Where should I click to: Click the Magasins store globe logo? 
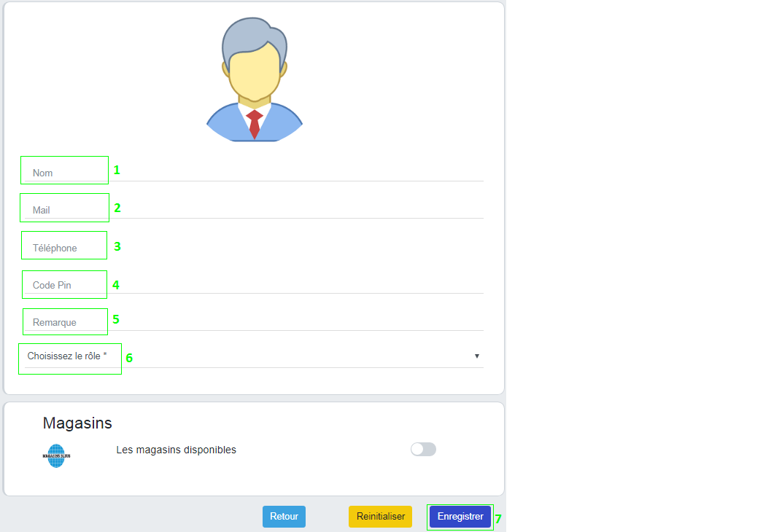coord(56,455)
